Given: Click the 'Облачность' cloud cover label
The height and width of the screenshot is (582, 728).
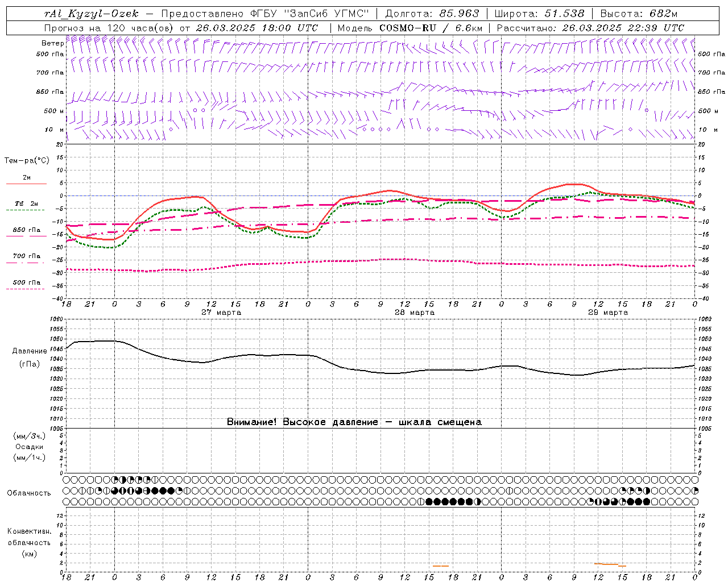Looking at the screenshot, I should tap(28, 493).
